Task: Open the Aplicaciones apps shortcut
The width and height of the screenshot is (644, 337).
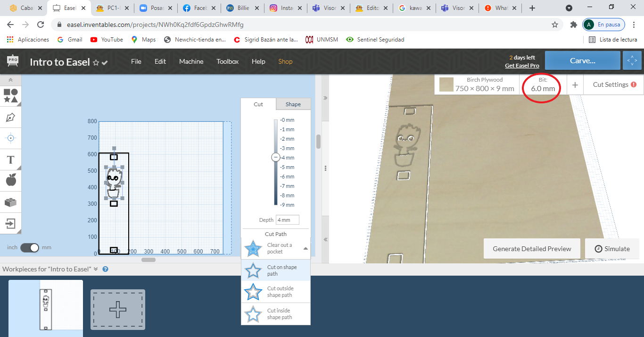Action: coord(28,40)
